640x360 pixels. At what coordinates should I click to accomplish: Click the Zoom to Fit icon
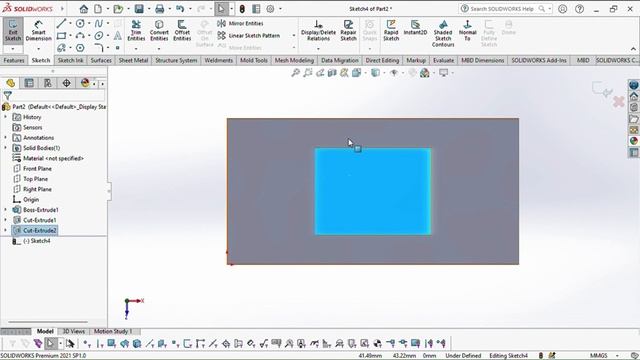coord(296,73)
